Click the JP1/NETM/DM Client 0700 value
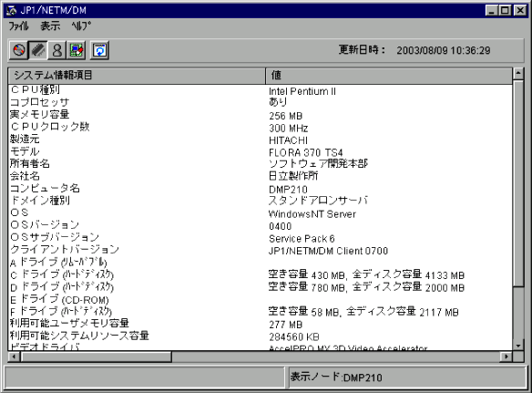 328,251
